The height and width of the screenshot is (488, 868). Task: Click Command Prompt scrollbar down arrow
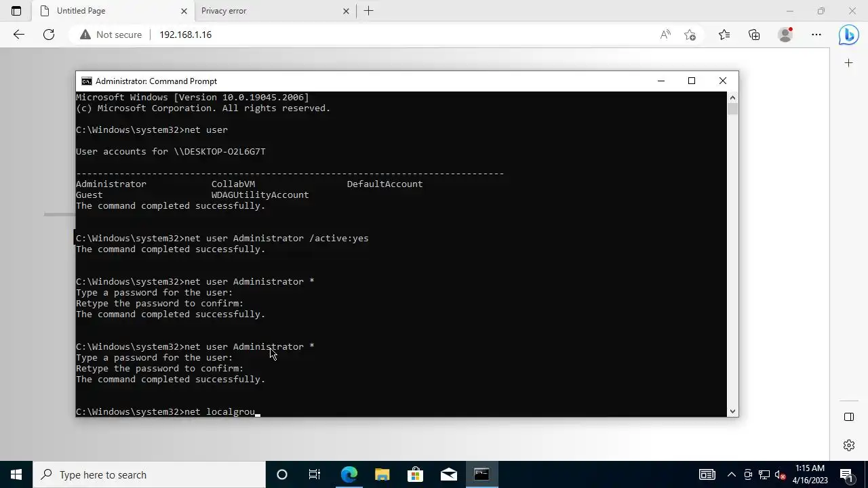point(732,411)
